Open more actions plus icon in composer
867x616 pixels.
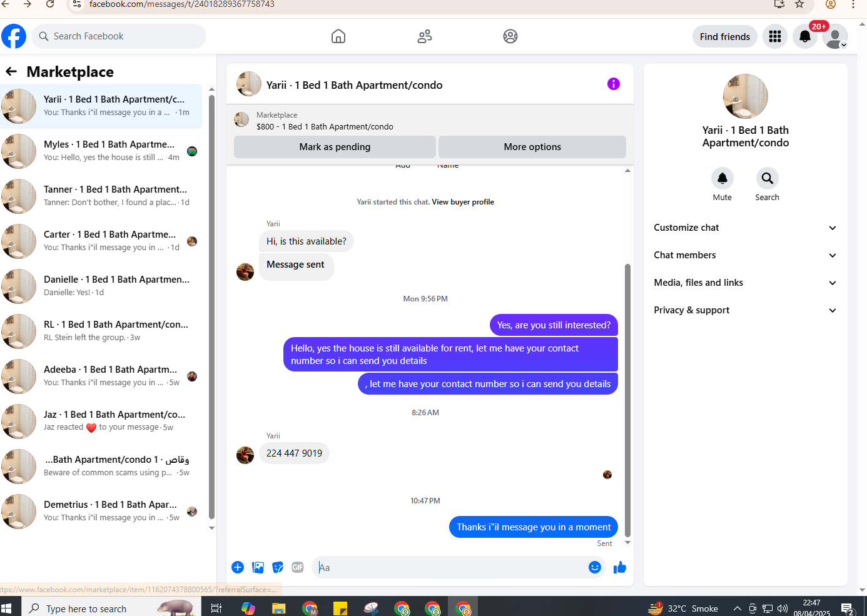point(238,567)
